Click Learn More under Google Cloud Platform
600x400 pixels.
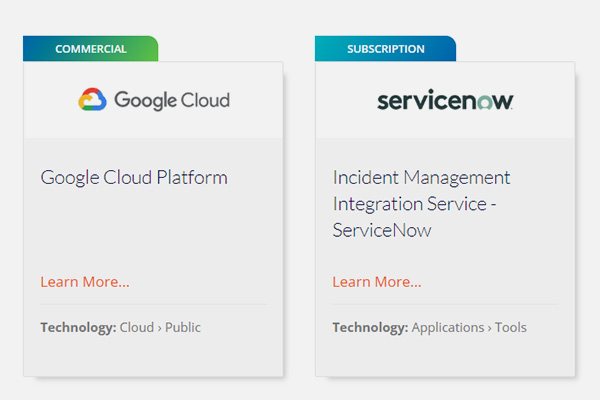tap(85, 282)
